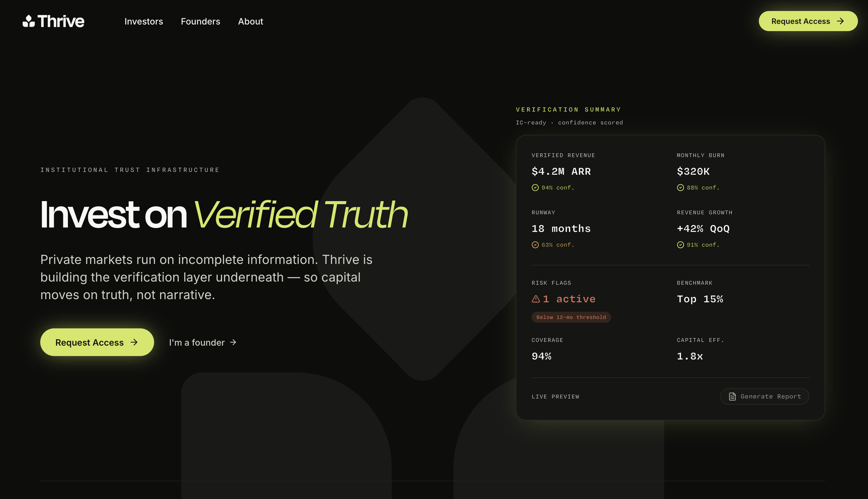
Task: Click the LIVE PREVIEW label
Action: [555, 397]
